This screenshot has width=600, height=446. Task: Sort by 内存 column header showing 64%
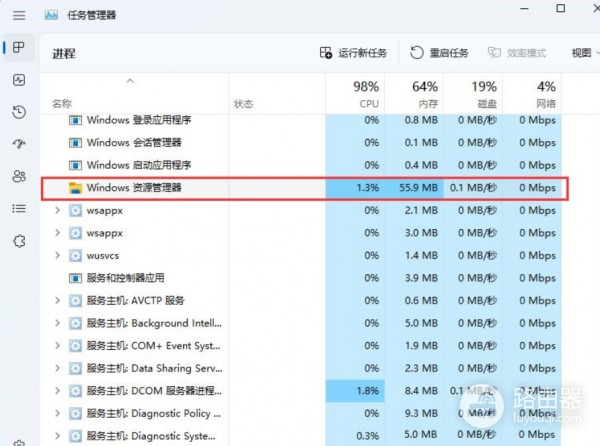tap(414, 94)
